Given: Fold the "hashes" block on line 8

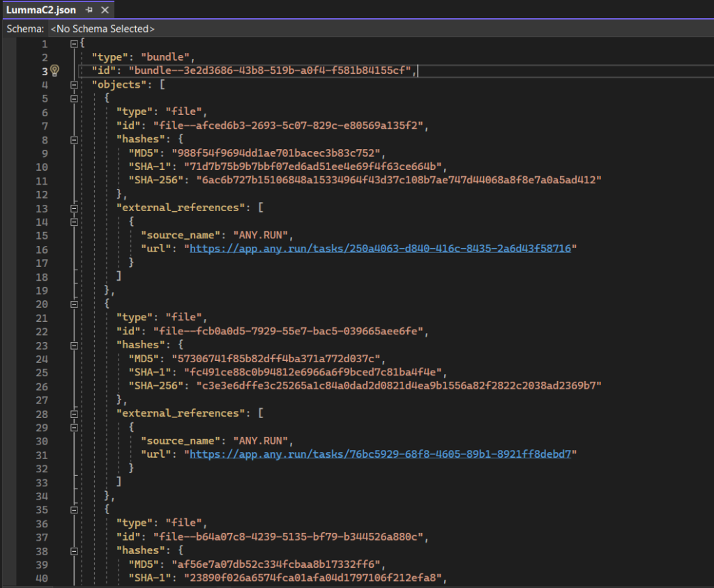Looking at the screenshot, I should [x=75, y=139].
